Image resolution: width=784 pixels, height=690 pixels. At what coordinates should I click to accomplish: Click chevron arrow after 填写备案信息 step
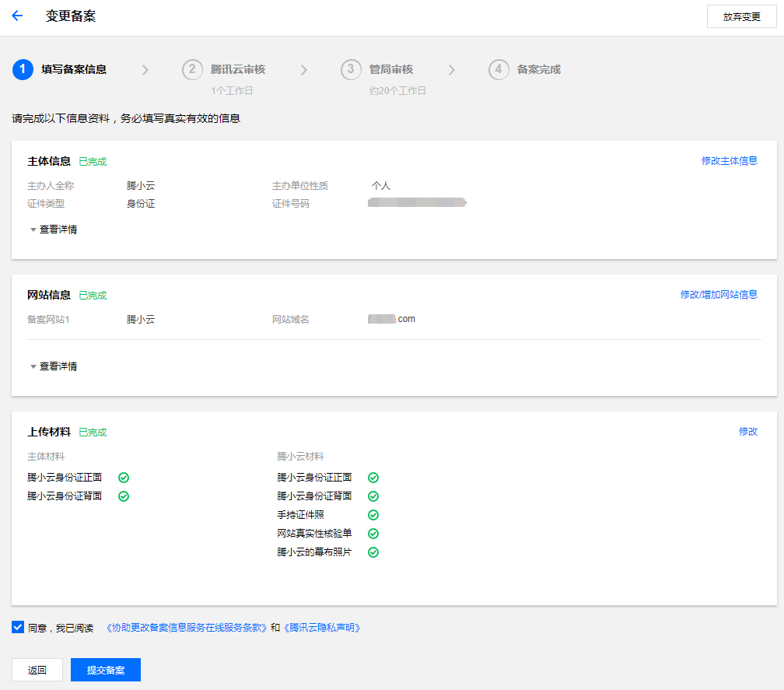click(x=145, y=70)
